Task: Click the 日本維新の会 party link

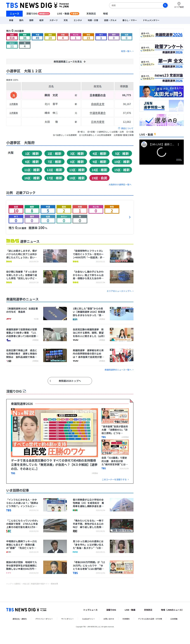Action: (x=98, y=95)
